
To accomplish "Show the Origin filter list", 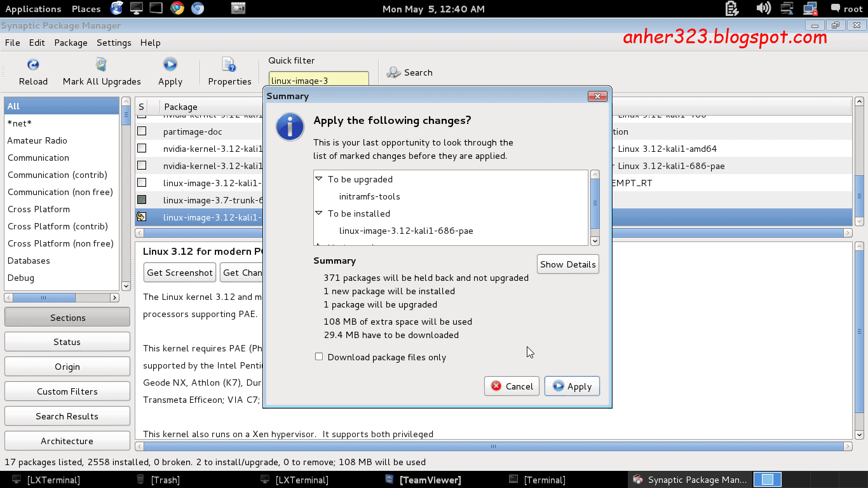I will pyautogui.click(x=67, y=367).
